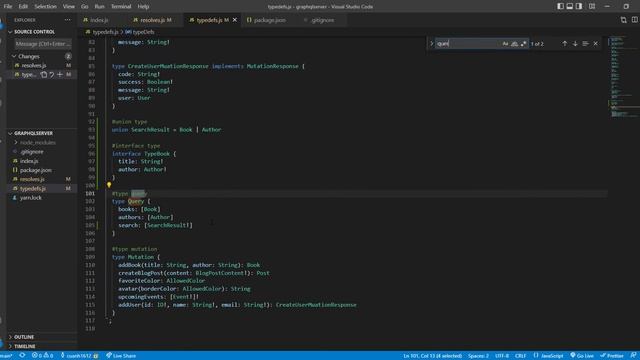
Task: Go to the next find match
Action: point(575,43)
